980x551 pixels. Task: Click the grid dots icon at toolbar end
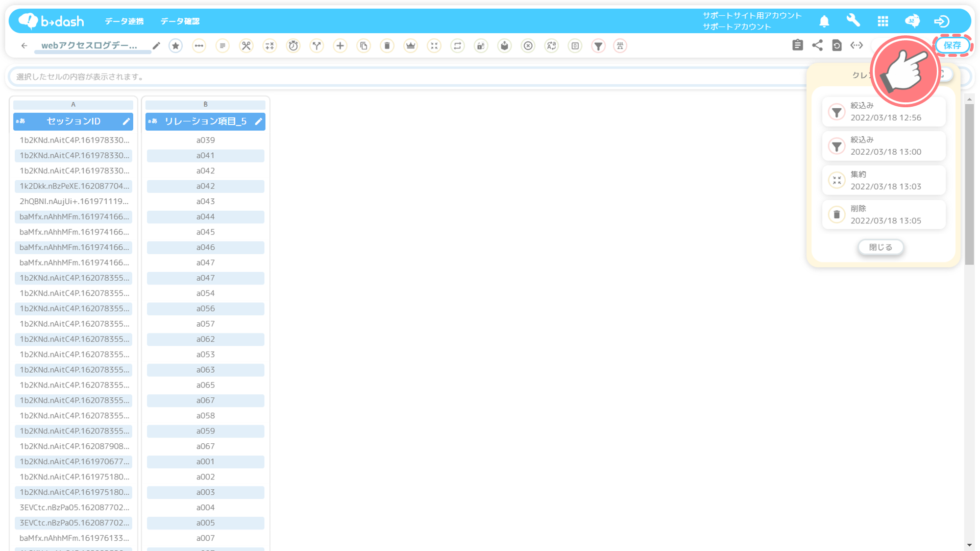pos(620,46)
